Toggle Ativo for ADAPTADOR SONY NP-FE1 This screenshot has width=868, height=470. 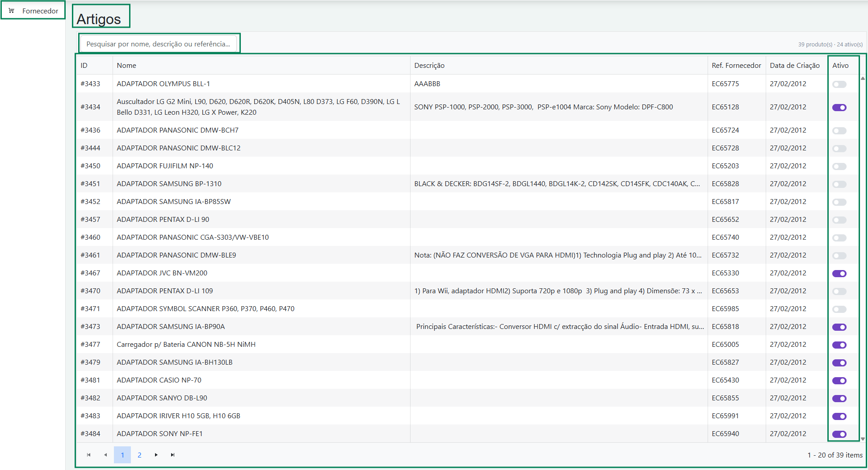(839, 434)
